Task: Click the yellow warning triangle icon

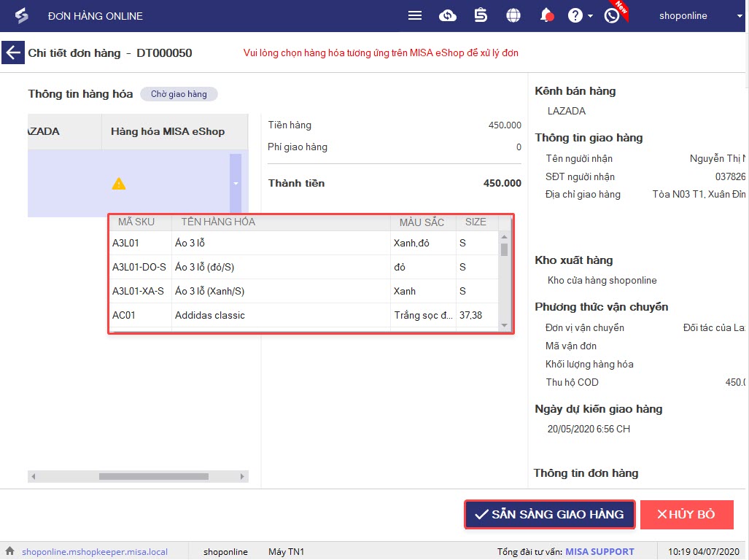Action: 118,184
